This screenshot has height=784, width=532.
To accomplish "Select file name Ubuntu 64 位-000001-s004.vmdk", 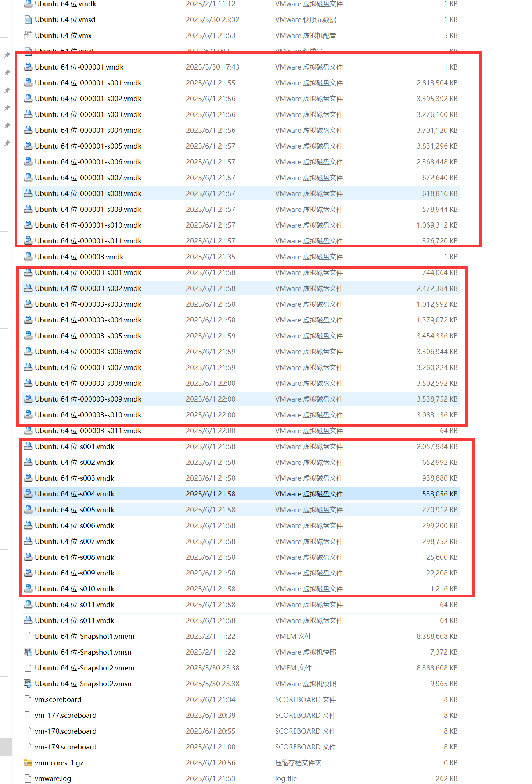I will click(88, 130).
